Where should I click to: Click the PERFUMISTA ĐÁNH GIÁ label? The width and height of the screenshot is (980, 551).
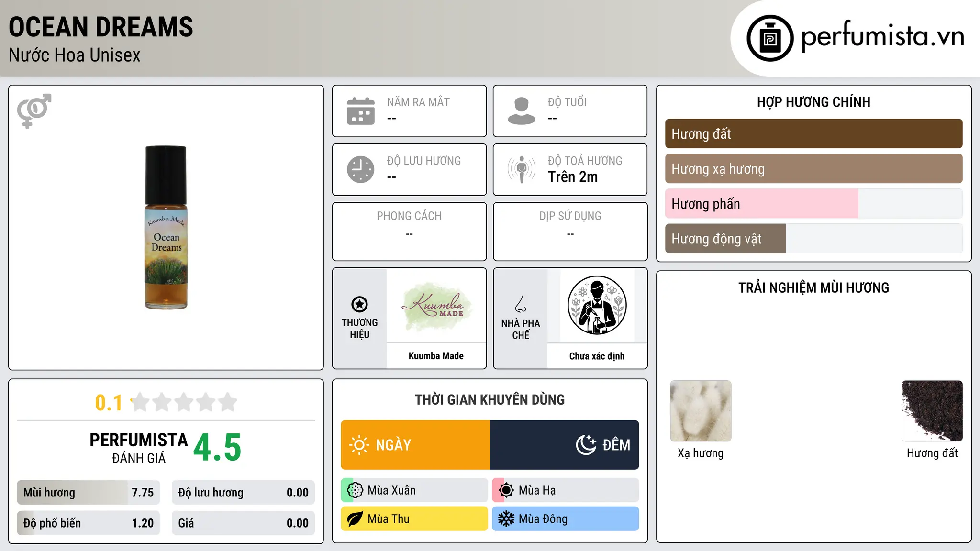(139, 448)
